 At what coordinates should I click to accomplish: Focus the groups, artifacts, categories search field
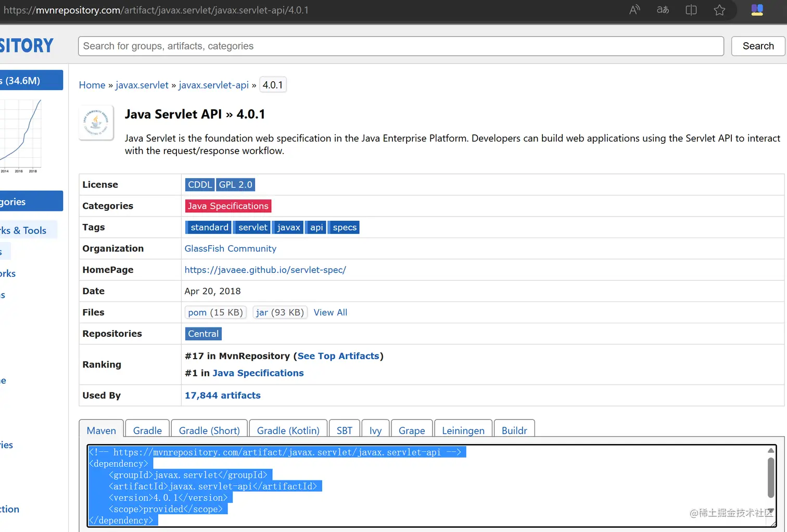[401, 46]
